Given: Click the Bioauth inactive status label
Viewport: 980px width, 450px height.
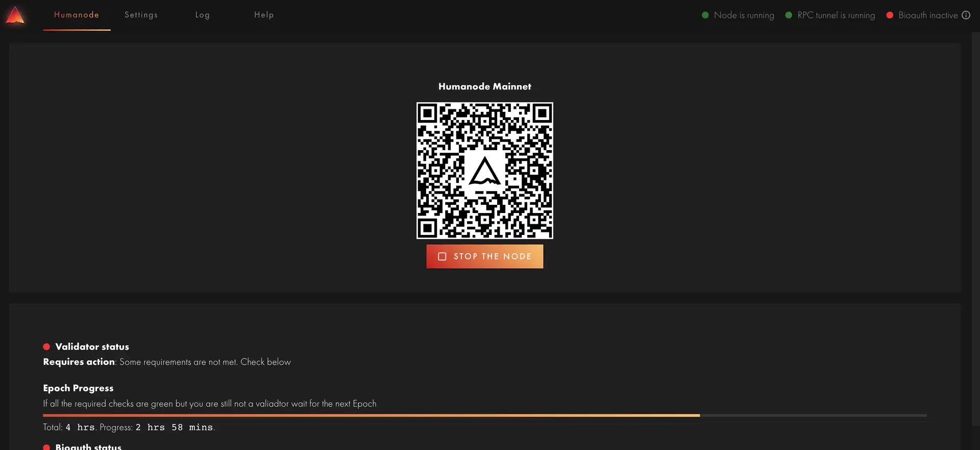Looking at the screenshot, I should tap(927, 15).
